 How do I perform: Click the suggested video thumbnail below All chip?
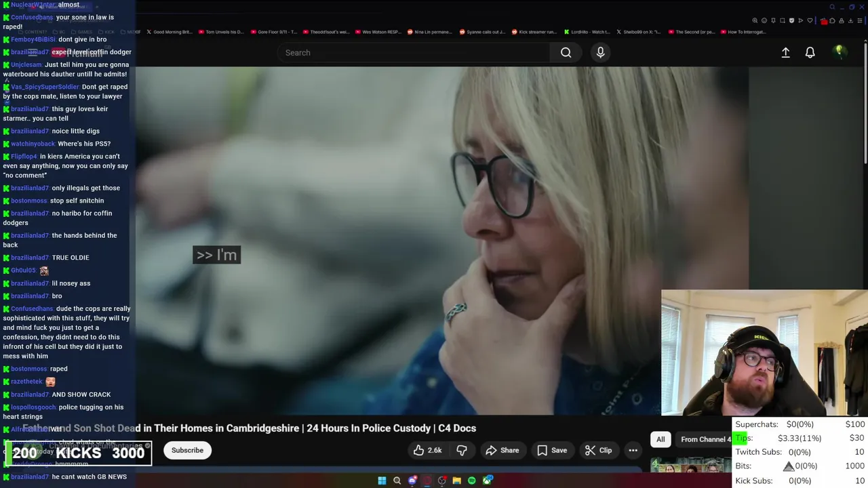tap(690, 465)
